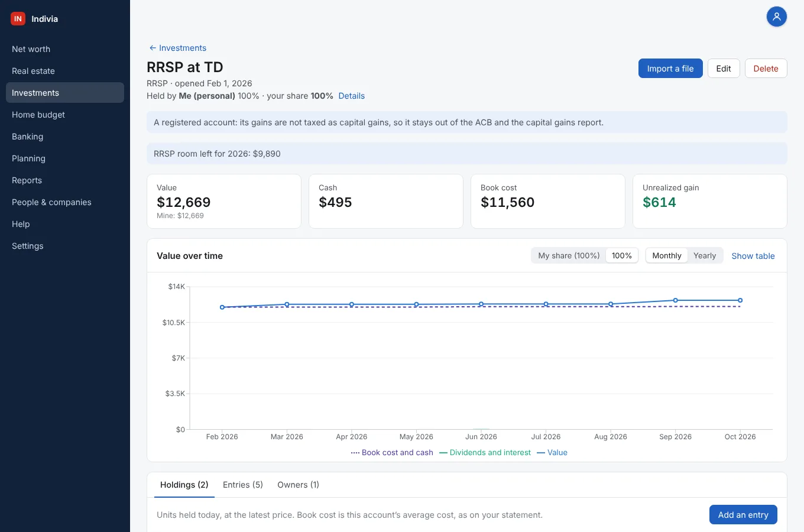Switch to the Entries (5) tab
This screenshot has width=804, height=532.
tap(243, 485)
